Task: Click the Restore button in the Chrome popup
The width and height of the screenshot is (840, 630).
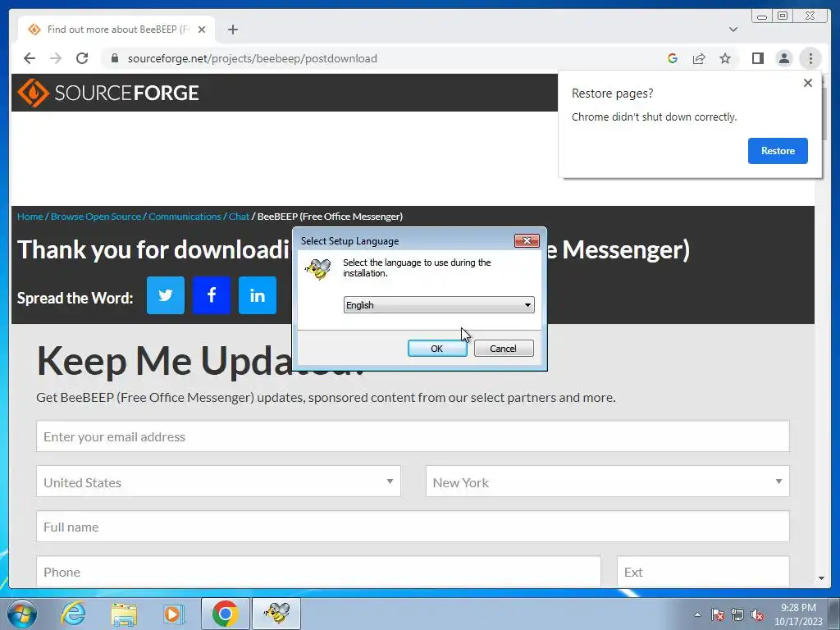Action: 778,151
